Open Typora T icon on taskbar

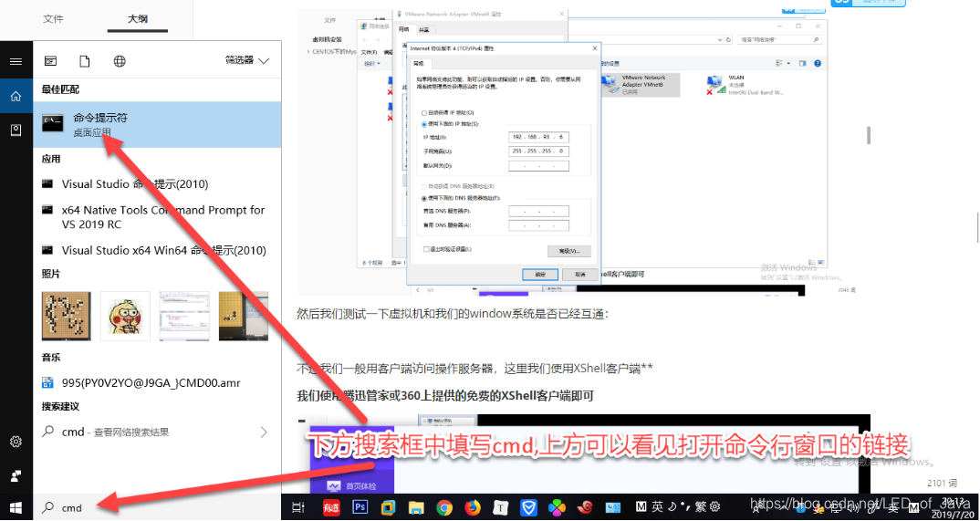pyautogui.click(x=501, y=508)
